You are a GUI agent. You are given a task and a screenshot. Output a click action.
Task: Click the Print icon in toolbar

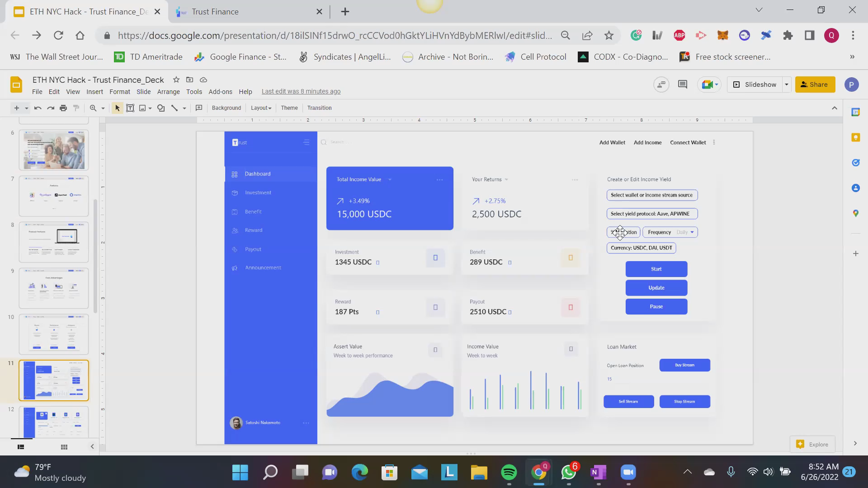tap(63, 108)
